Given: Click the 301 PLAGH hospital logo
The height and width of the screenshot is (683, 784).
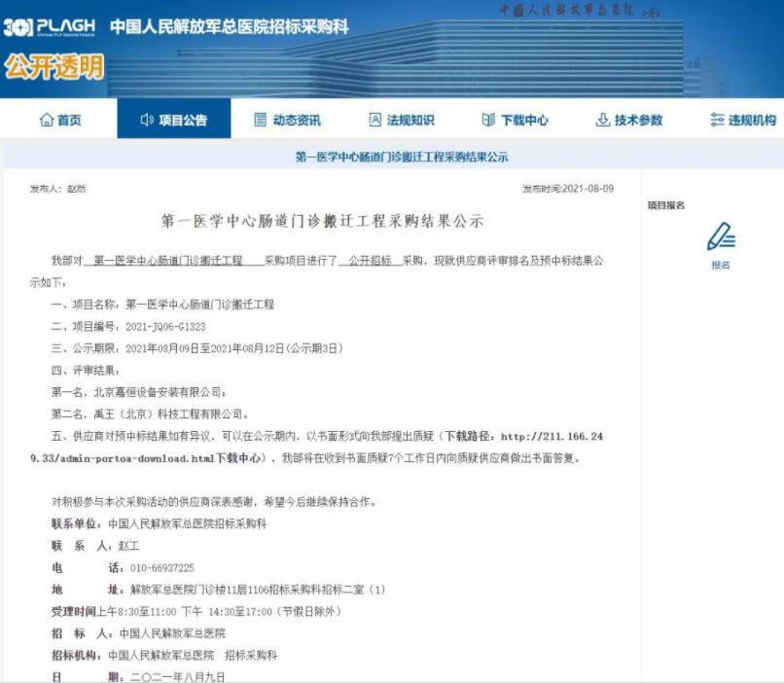Looking at the screenshot, I should point(49,26).
